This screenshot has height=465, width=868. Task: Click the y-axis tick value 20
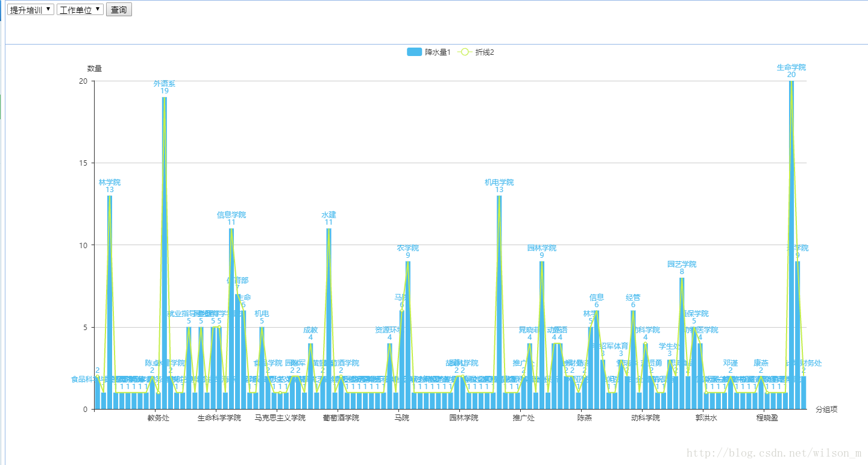tap(84, 81)
